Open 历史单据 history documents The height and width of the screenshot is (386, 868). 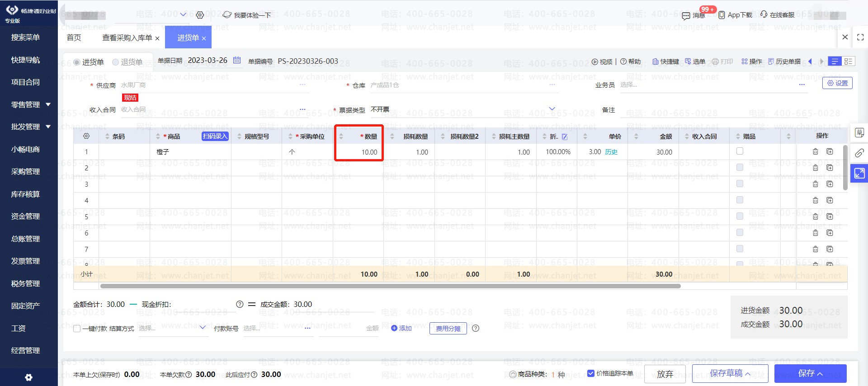pos(784,61)
